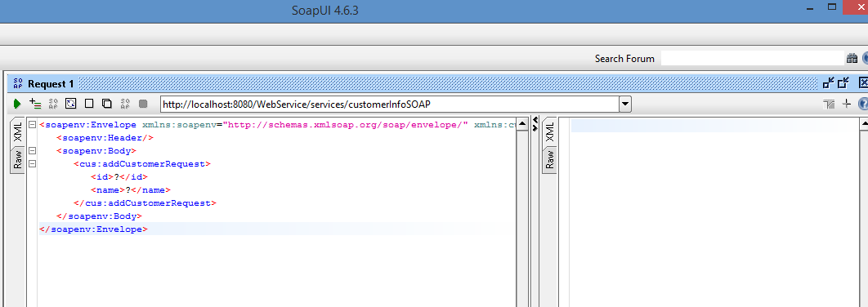Open the endpoint URL dropdown arrow
Image resolution: width=868 pixels, height=307 pixels.
[625, 104]
